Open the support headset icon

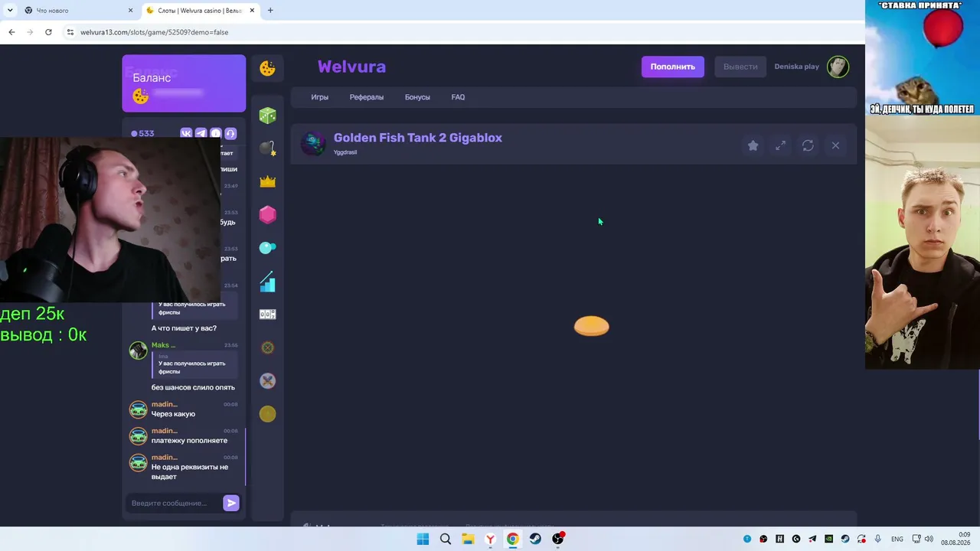[230, 133]
